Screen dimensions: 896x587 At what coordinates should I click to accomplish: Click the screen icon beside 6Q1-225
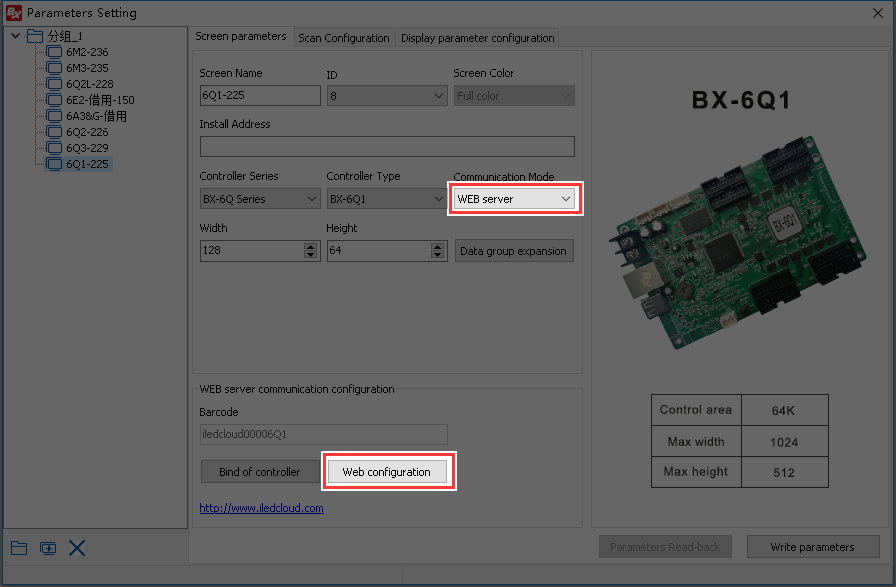54,164
